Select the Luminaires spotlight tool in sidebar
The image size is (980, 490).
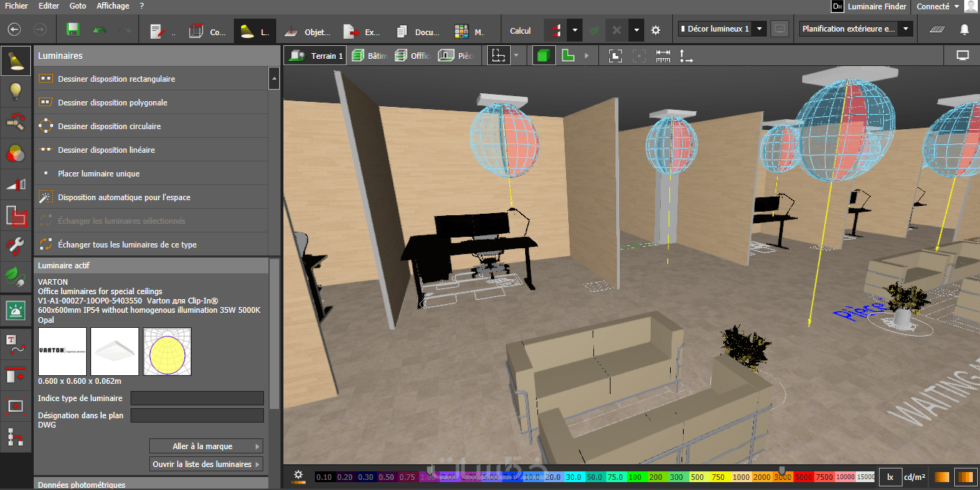click(16, 61)
